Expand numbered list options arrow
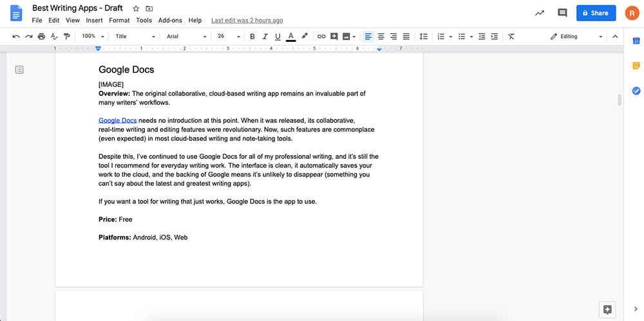This screenshot has height=321, width=644. click(x=451, y=37)
